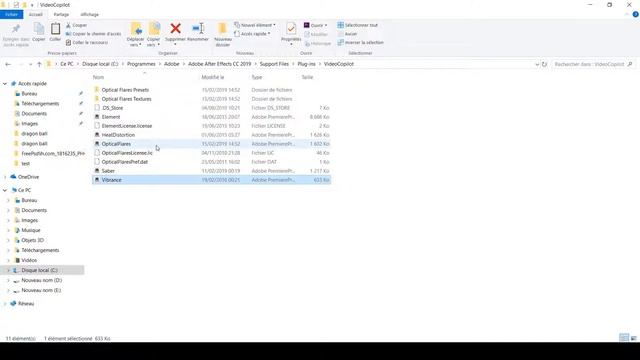Click the Renommer icon
This screenshot has height=360, width=640.
coord(198,29)
